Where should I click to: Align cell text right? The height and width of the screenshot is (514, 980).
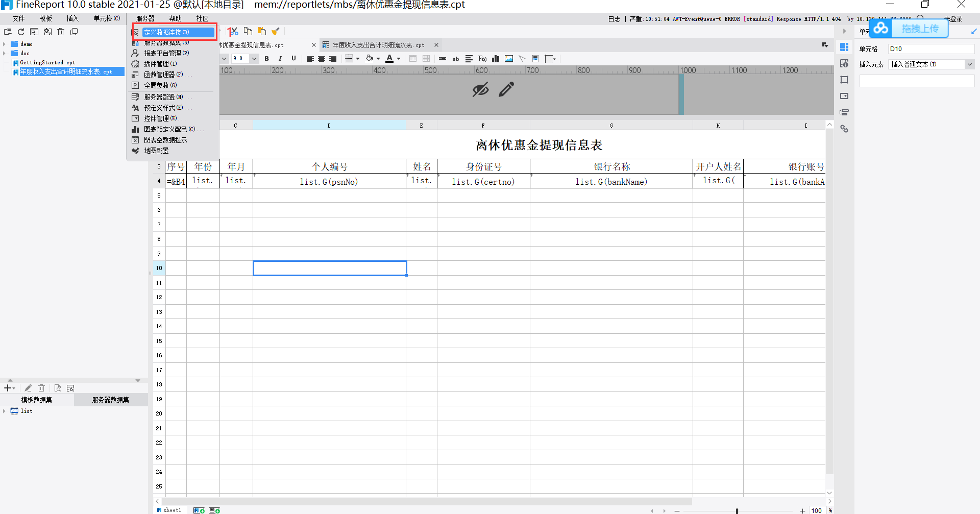coord(333,59)
